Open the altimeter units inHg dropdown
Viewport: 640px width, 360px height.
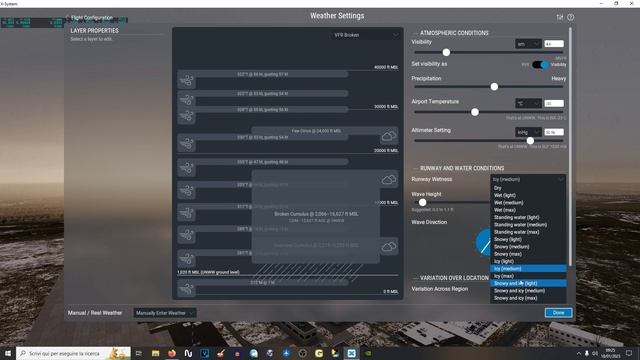click(528, 132)
